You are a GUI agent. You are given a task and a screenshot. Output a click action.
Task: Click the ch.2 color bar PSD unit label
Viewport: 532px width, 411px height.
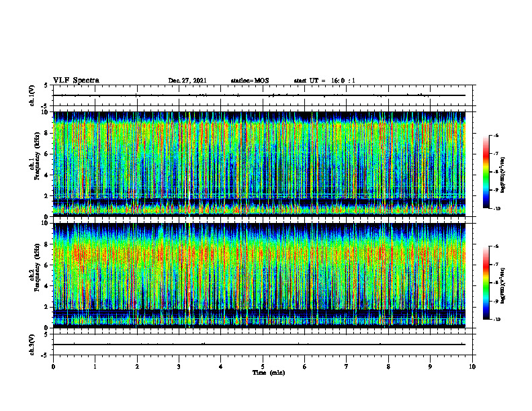[502, 285]
